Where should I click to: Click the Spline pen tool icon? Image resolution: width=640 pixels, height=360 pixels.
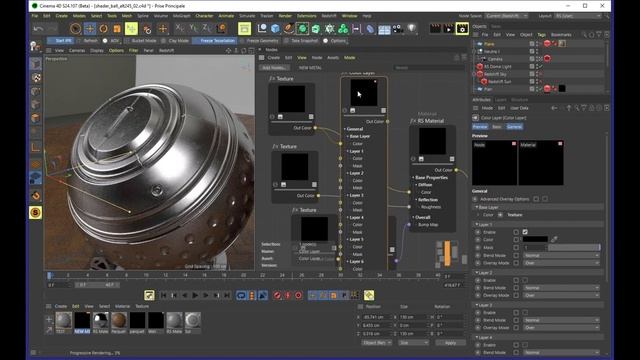(289, 29)
